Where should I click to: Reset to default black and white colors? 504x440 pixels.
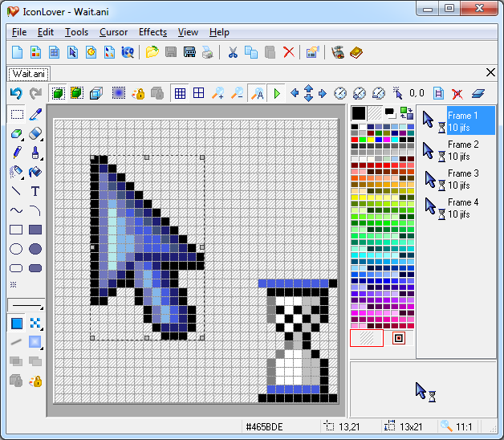(390, 113)
